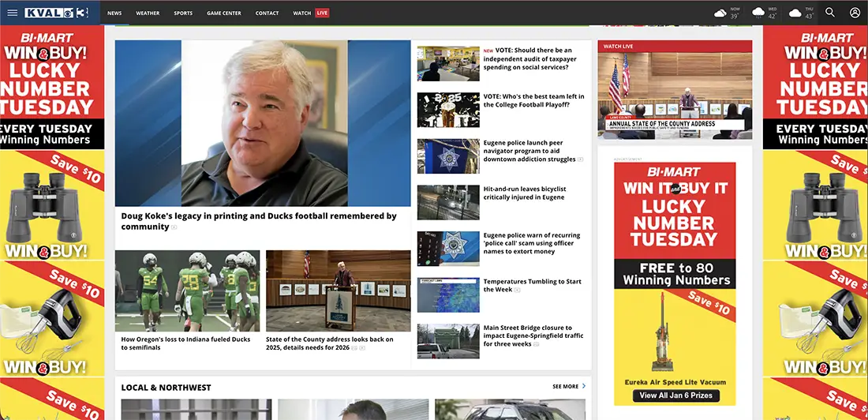The image size is (868, 420).
Task: Open the hamburger menu icon
Action: (x=12, y=13)
